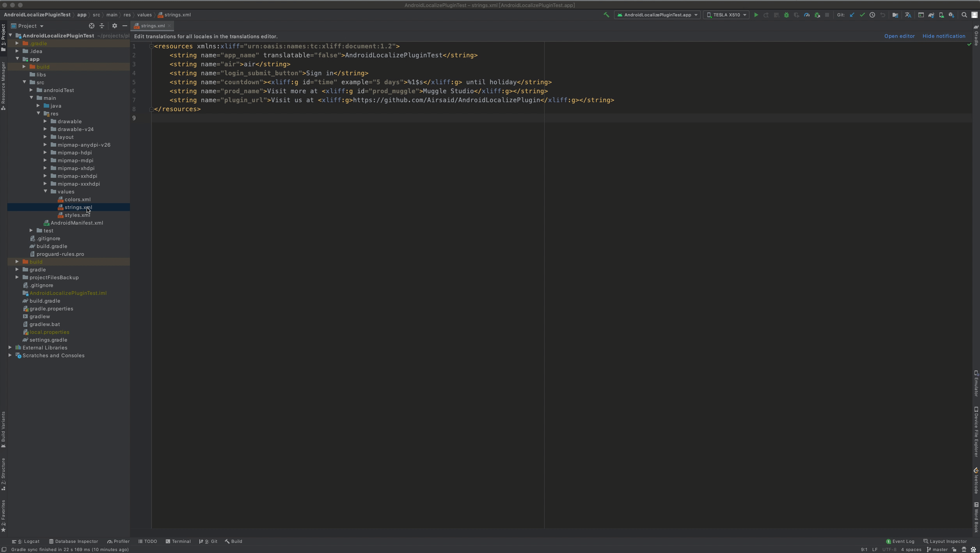Click the Make Project hammer icon
Screen dimensions: 980x553
click(x=606, y=15)
